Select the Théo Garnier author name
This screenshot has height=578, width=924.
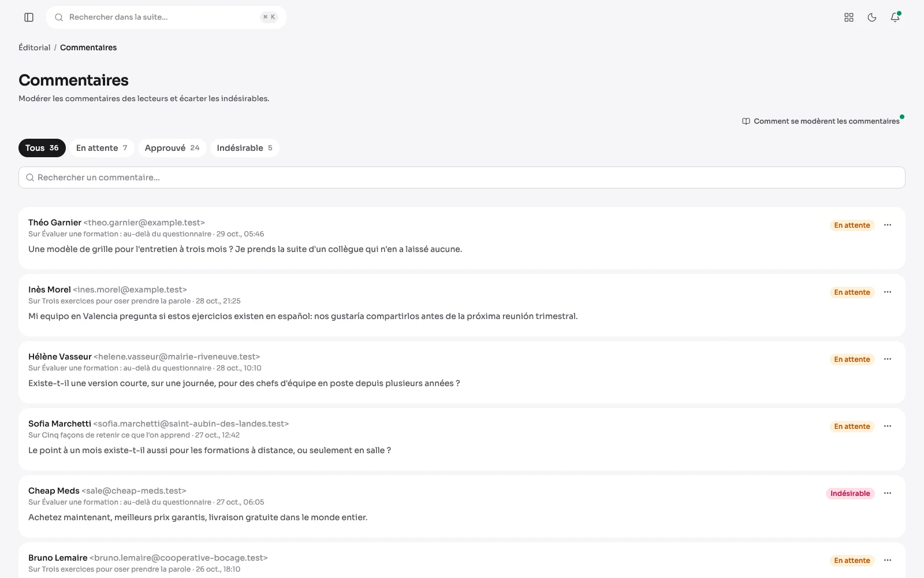pos(55,223)
